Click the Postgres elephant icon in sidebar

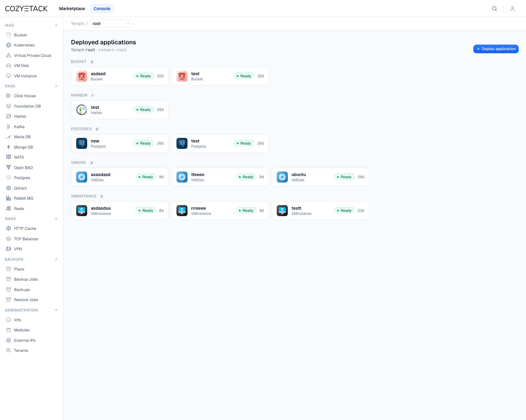pos(9,178)
